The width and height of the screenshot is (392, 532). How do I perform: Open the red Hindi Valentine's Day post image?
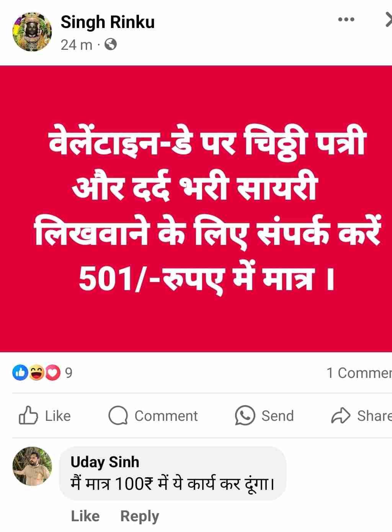[x=196, y=209]
